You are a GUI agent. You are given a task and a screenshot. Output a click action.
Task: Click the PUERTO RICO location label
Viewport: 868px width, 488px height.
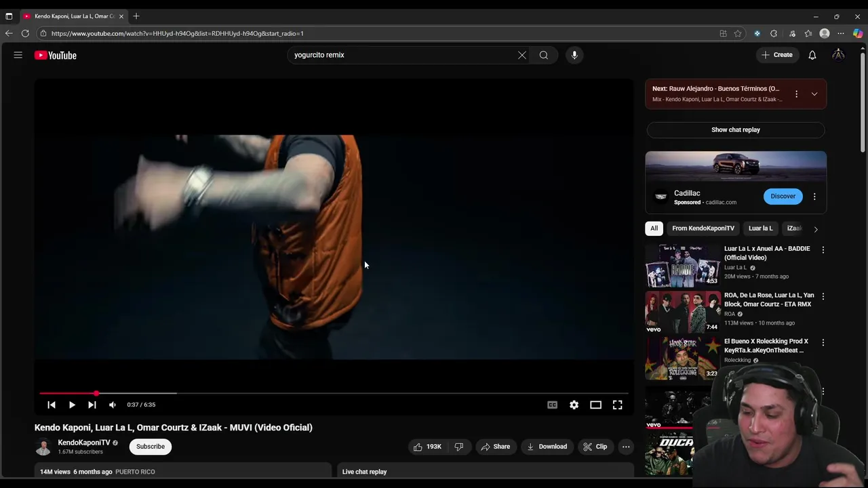click(135, 472)
